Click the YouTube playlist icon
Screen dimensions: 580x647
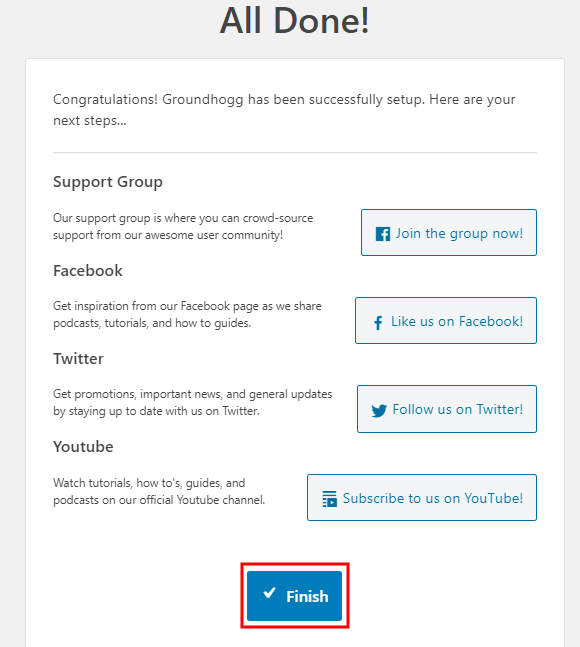point(329,499)
